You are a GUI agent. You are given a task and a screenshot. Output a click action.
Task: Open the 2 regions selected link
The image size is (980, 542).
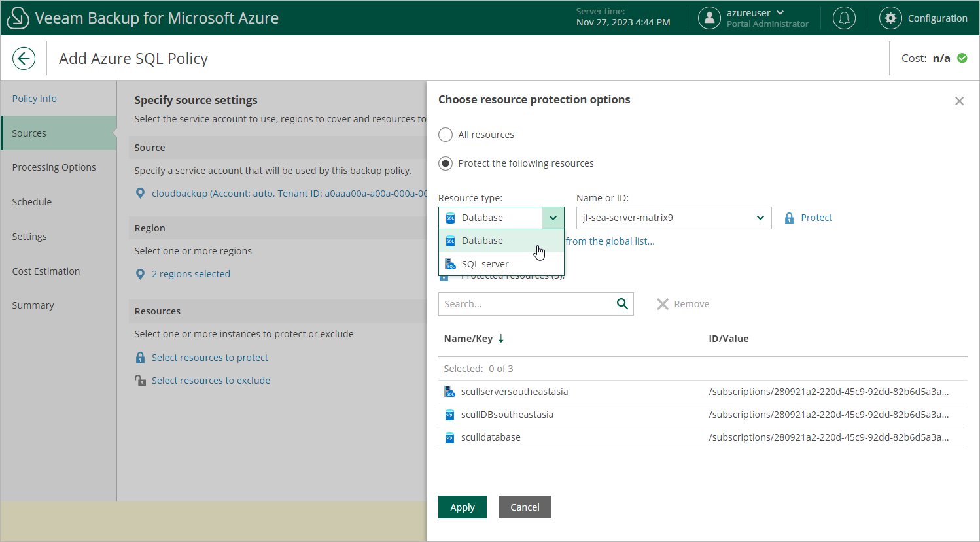tap(191, 274)
